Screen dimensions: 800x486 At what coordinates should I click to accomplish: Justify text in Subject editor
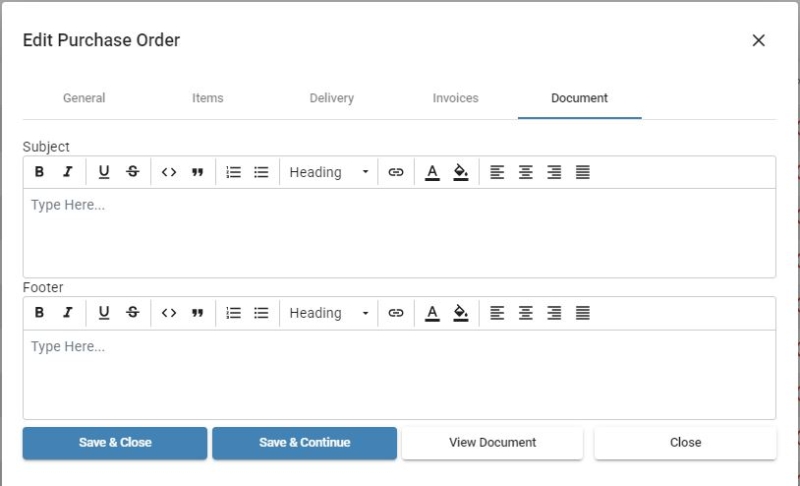tap(583, 172)
